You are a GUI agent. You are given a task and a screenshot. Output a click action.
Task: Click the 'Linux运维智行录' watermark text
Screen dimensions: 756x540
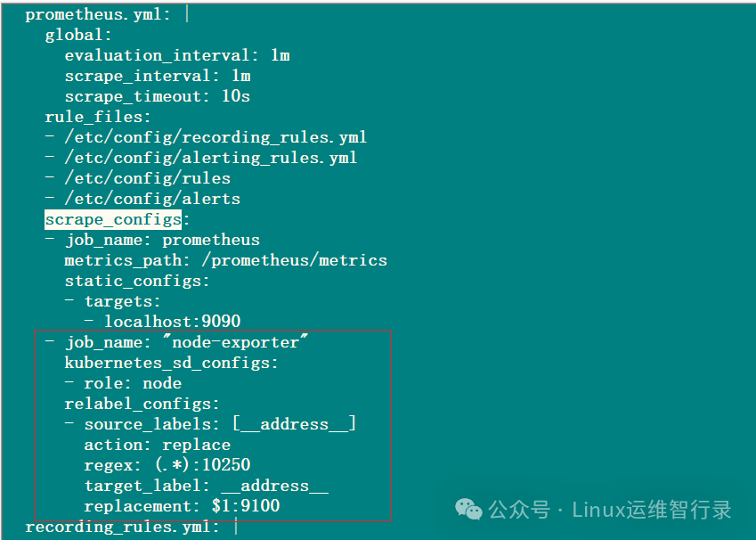click(651, 510)
